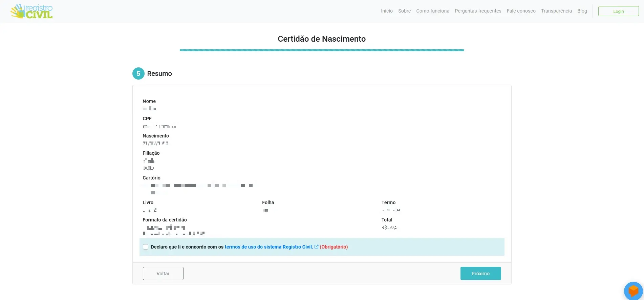This screenshot has width=644, height=300.
Task: Click the Certidão de Nascimento page title
Action: (322, 39)
